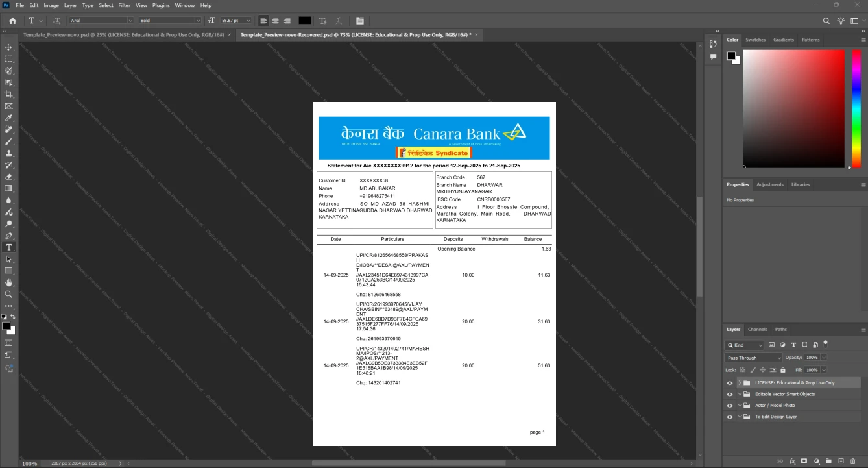
Task: Hide the Editable Vector Smart Objects group
Action: click(730, 394)
